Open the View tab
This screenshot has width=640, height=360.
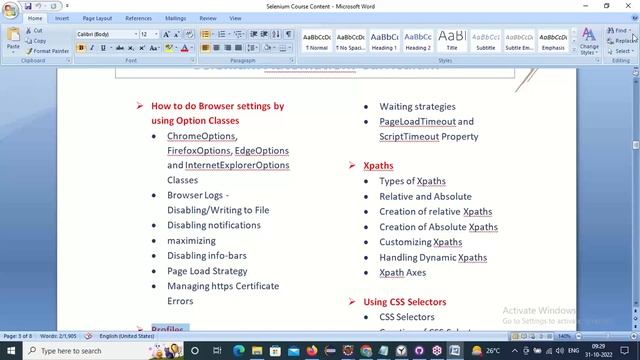(x=235, y=18)
